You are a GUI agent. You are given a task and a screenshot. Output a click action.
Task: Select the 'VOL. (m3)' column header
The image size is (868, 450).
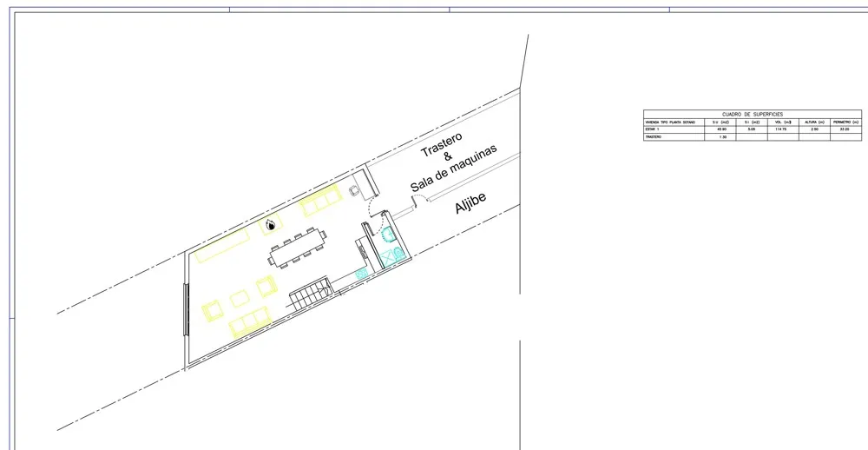click(x=783, y=122)
